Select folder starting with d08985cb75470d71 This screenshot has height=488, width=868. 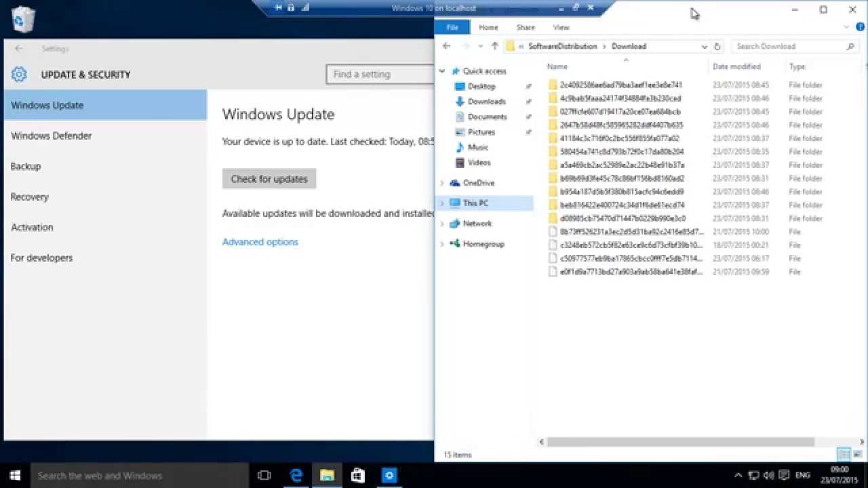[623, 218]
